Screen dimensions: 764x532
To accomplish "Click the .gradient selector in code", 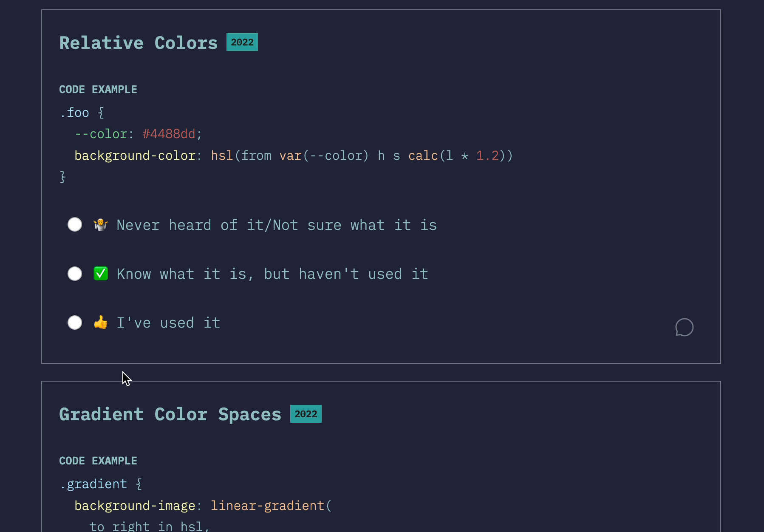I will coord(94,484).
